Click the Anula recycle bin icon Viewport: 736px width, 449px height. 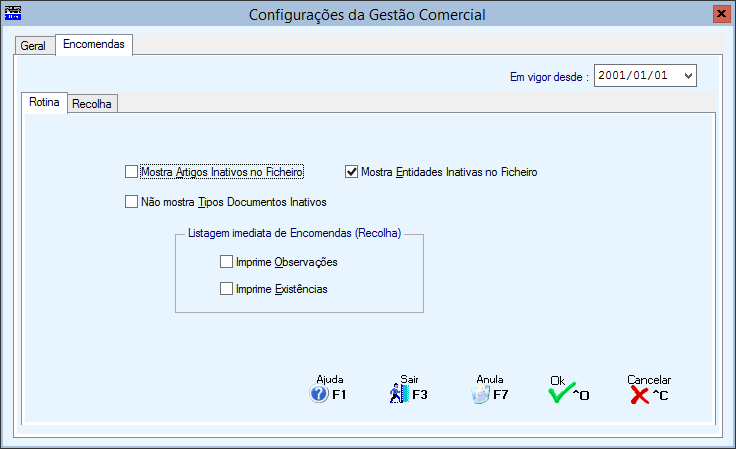[481, 394]
